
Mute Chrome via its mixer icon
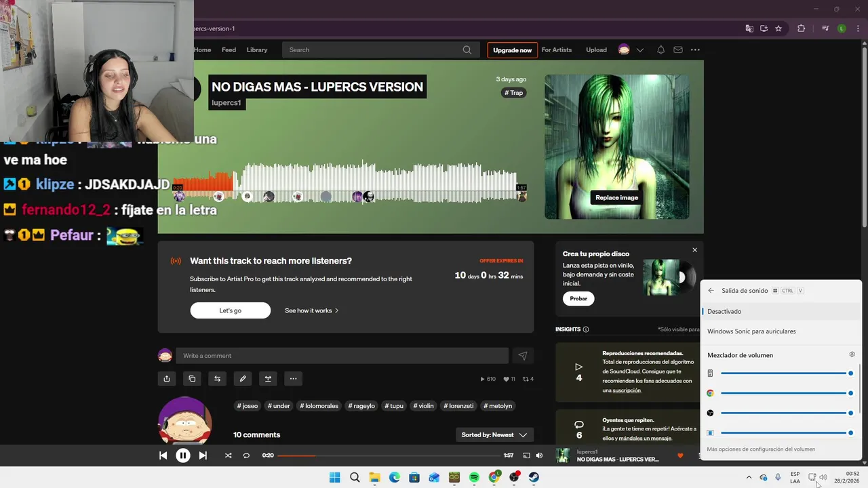710,393
